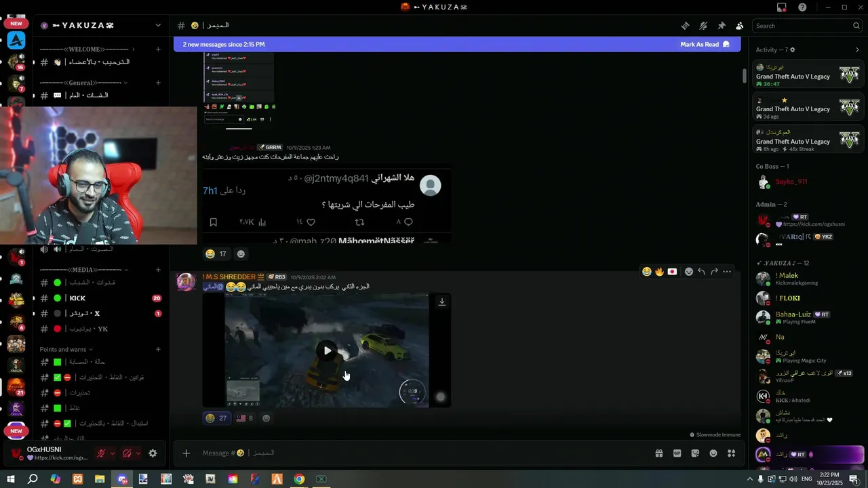868x488 pixels.
Task: Collapse the General channel category
Action: (x=83, y=83)
